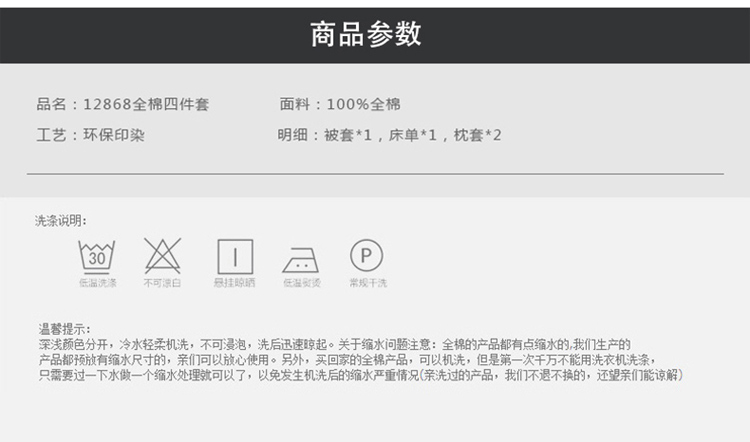
Task: Click the 低温熨烫 caption below iron
Action: point(301,283)
